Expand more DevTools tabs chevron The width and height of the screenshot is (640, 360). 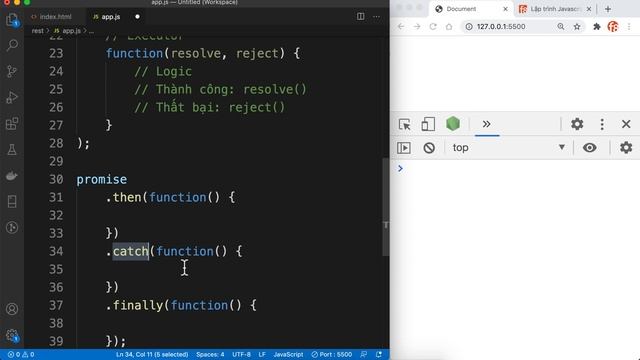[x=487, y=124]
